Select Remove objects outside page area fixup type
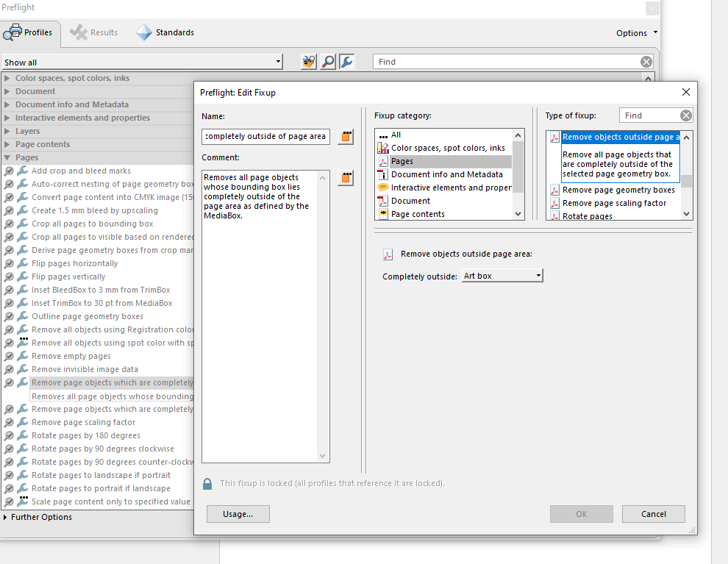Image resolution: width=728 pixels, height=564 pixels. (621, 137)
